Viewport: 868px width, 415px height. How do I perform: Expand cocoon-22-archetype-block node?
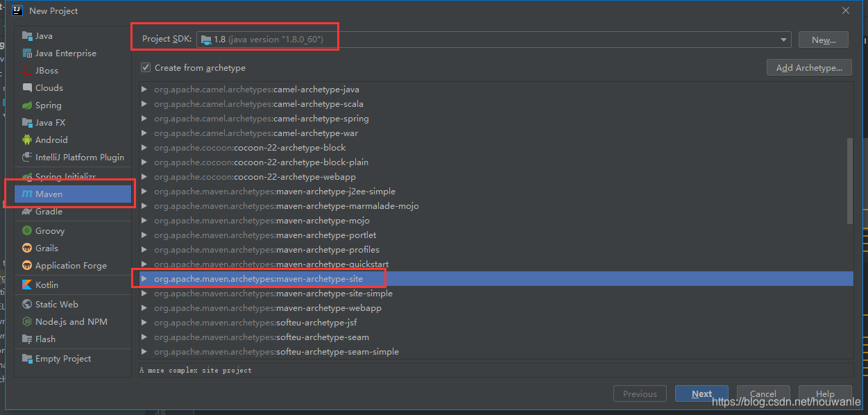point(144,147)
